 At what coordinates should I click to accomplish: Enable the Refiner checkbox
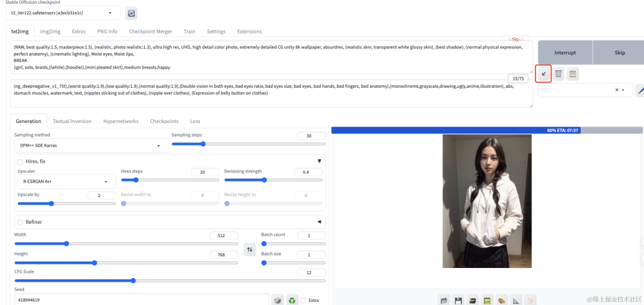pyautogui.click(x=20, y=223)
